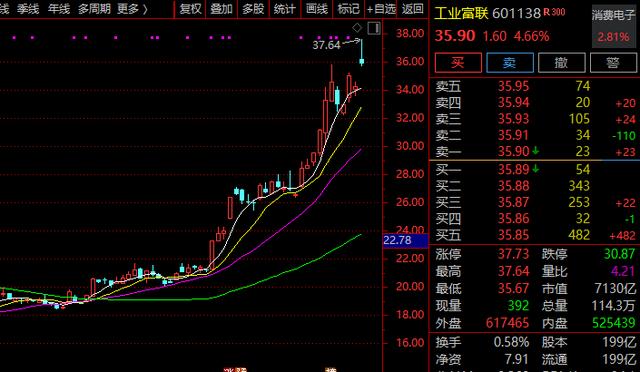Activate the 画线 drawing tool
640x372 pixels.
[317, 9]
